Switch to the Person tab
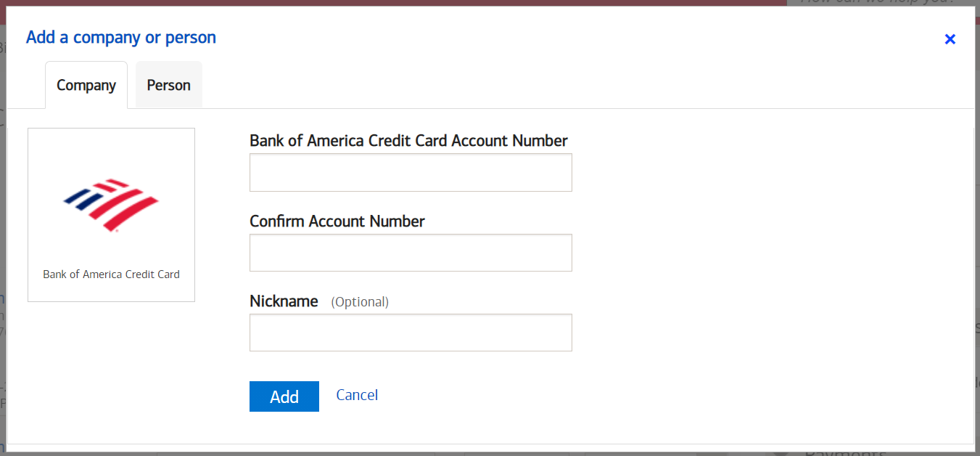This screenshot has width=980, height=456. [x=168, y=86]
